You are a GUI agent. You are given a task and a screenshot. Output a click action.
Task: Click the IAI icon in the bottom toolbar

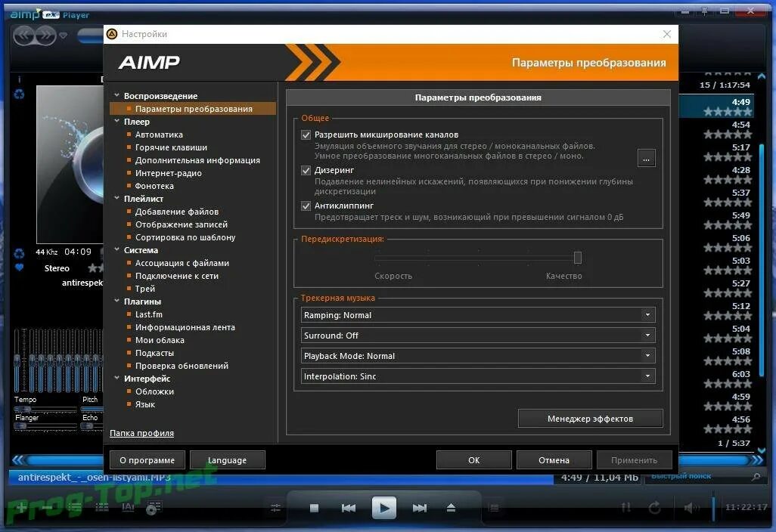click(128, 507)
